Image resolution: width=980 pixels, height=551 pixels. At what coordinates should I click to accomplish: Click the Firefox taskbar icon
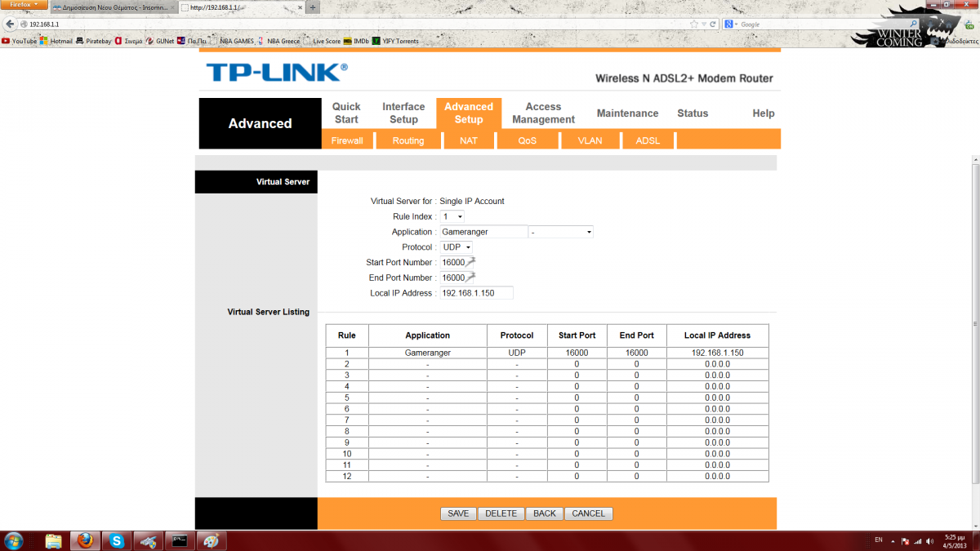click(85, 540)
